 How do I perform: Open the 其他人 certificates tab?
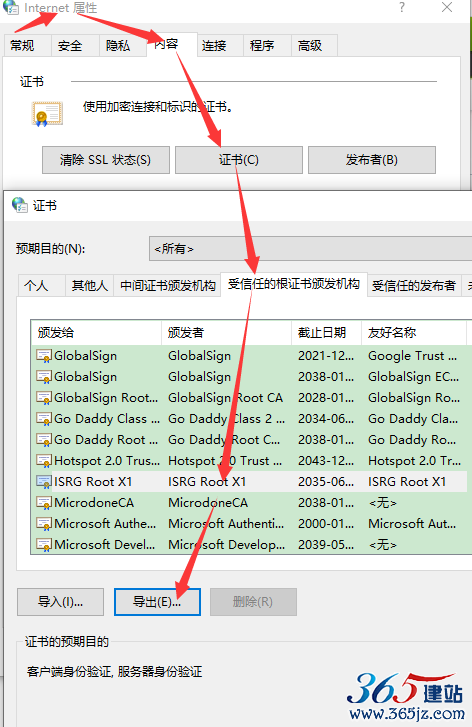click(89, 285)
